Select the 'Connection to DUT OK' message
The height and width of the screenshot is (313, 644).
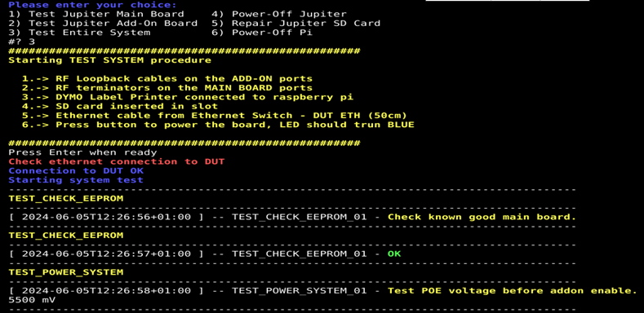[76, 170]
